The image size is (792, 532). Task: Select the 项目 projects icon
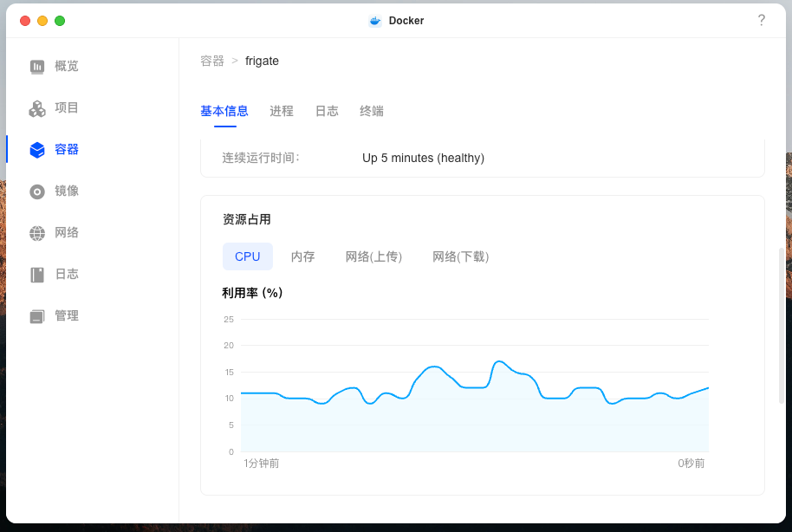(x=37, y=107)
